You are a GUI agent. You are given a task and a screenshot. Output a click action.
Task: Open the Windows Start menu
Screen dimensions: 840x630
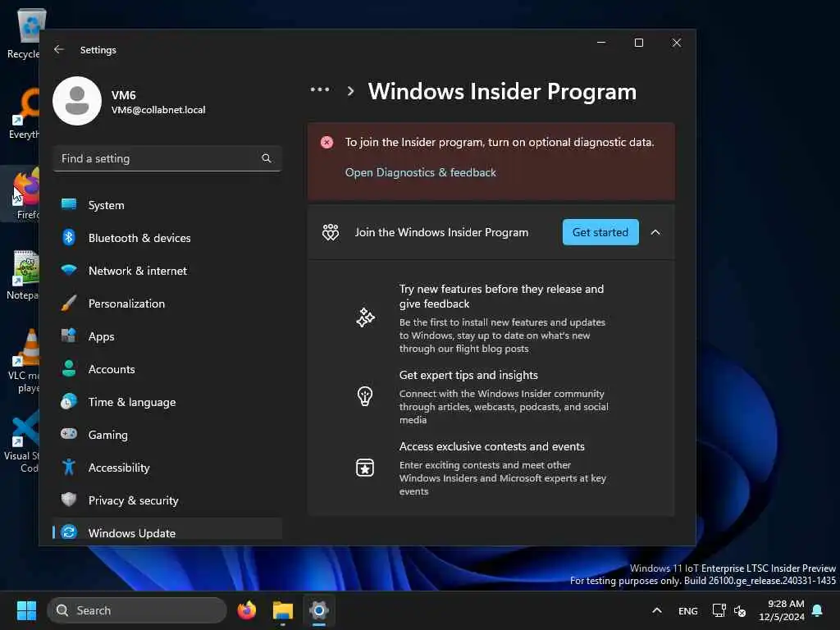(27, 610)
